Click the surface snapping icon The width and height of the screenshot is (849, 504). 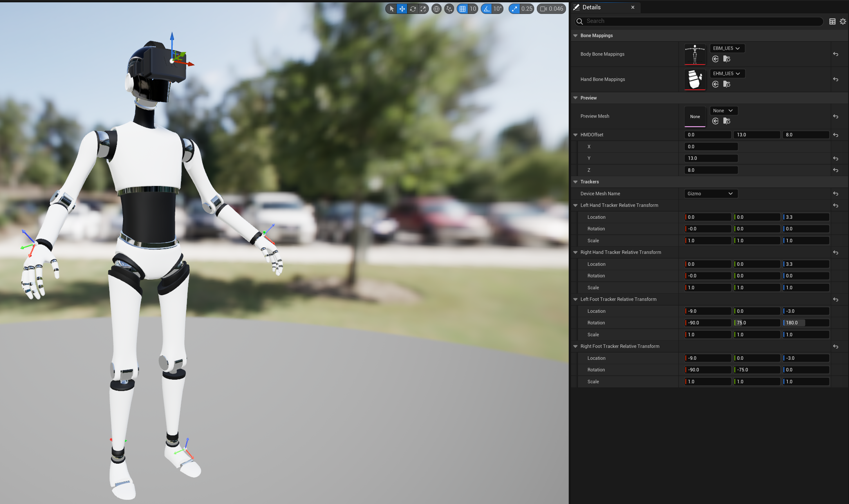click(x=449, y=9)
